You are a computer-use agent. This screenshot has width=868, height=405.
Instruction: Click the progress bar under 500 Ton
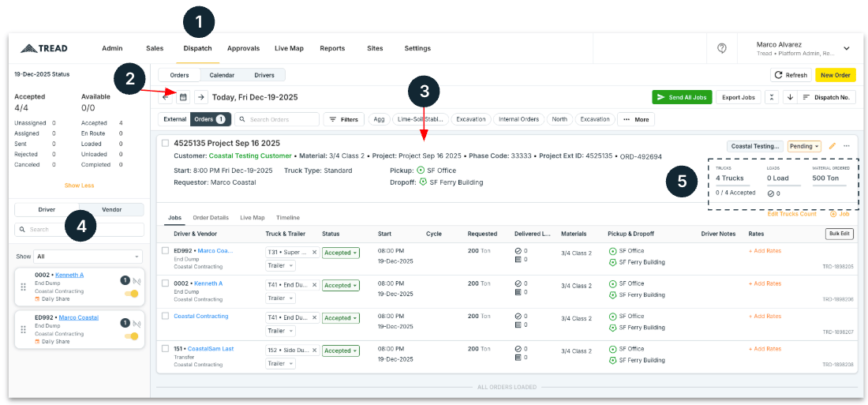pyautogui.click(x=829, y=186)
